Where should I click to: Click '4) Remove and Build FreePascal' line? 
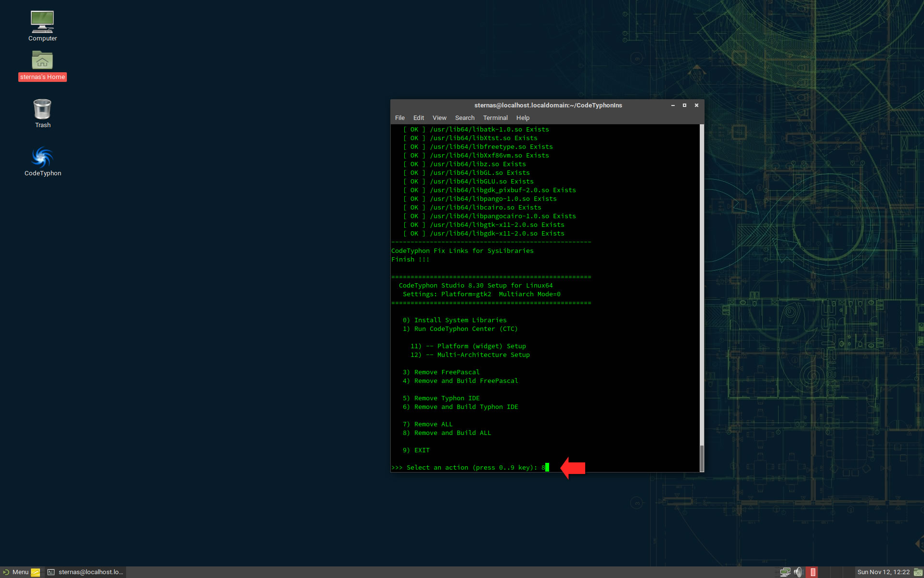pyautogui.click(x=461, y=381)
